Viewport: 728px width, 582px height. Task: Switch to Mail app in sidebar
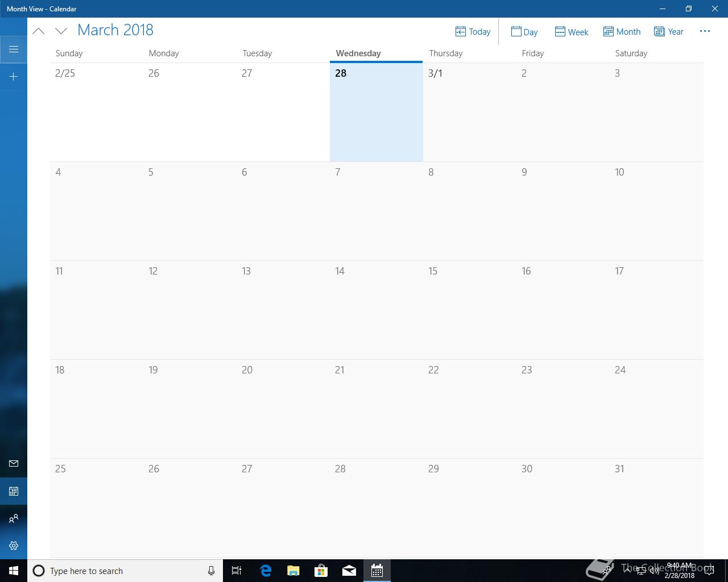click(x=14, y=464)
